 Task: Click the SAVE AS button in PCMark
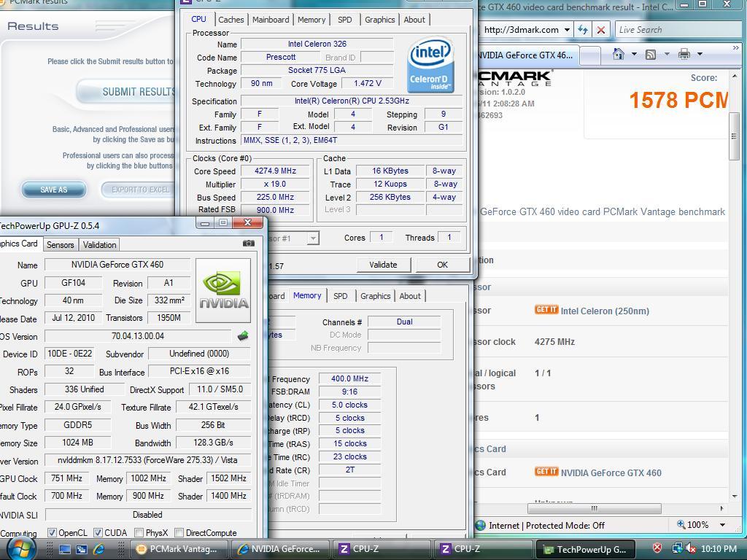click(54, 190)
